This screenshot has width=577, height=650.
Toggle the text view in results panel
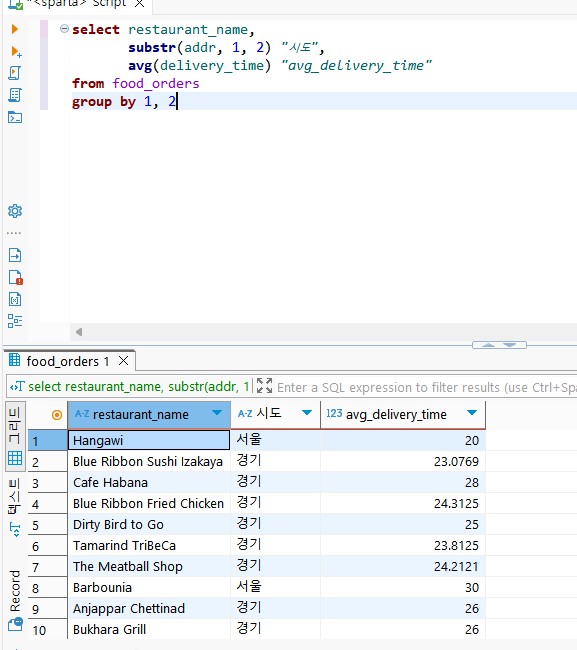15,496
